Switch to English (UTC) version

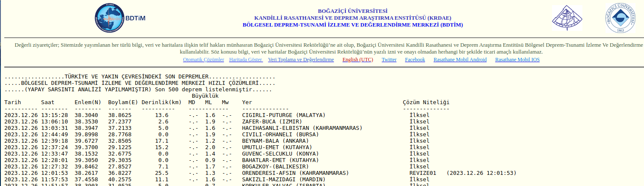tap(357, 60)
